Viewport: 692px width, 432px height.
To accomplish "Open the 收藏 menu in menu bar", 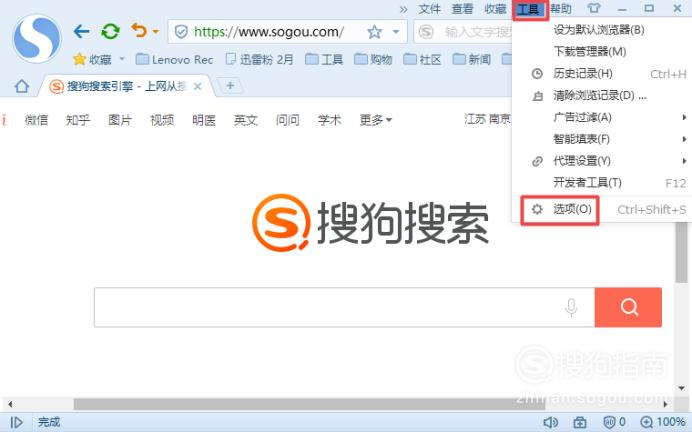I will (x=495, y=9).
